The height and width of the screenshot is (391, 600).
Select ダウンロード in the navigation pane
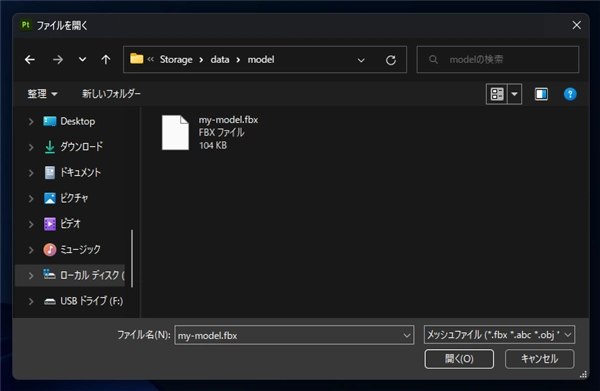81,147
